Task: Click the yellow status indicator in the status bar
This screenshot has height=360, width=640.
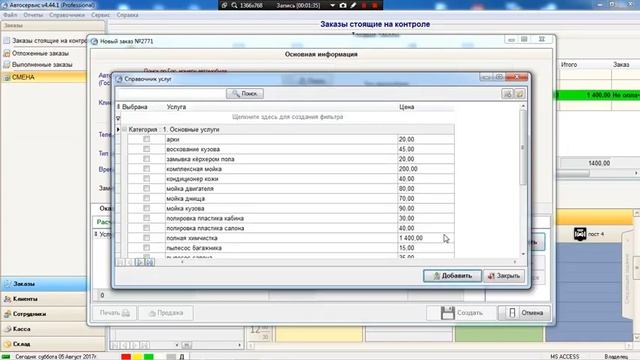Action: pyautogui.click(x=138, y=357)
